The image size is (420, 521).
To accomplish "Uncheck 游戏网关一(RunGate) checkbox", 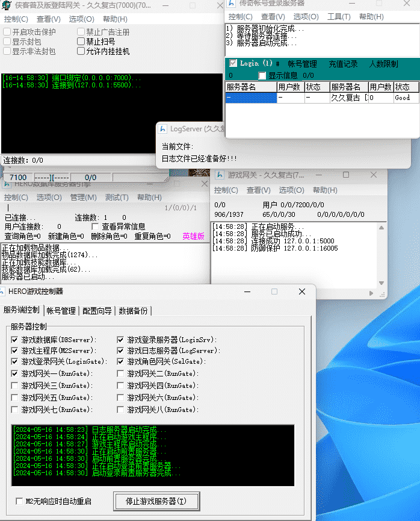I will [x=14, y=373].
